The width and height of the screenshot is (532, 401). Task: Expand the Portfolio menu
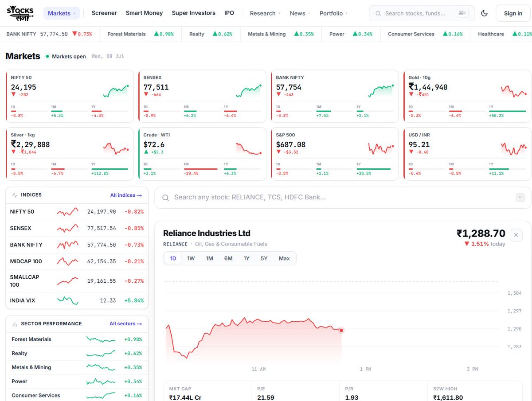(333, 13)
